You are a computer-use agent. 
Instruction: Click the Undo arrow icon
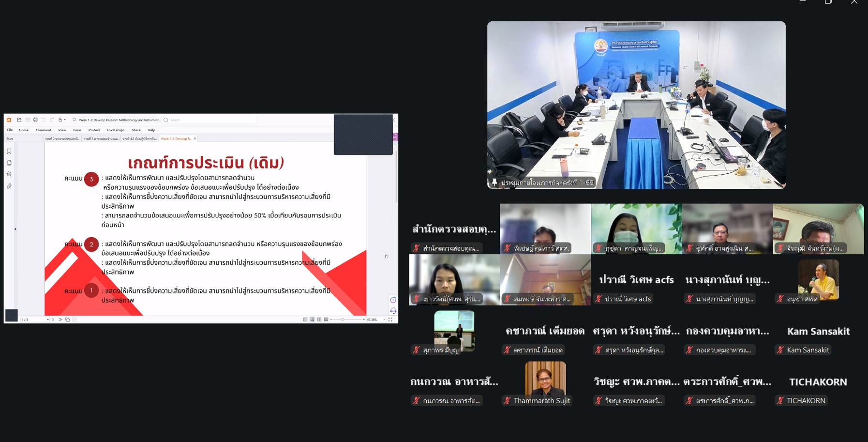click(x=44, y=120)
